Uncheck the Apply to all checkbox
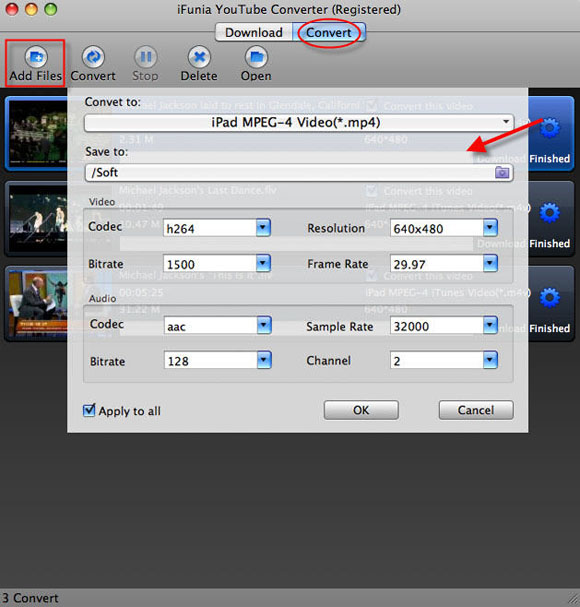 pyautogui.click(x=89, y=410)
